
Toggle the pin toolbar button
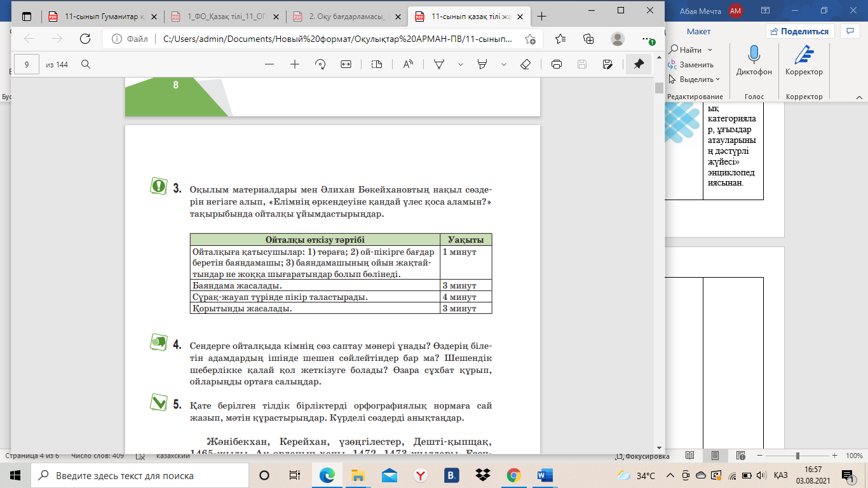point(639,64)
